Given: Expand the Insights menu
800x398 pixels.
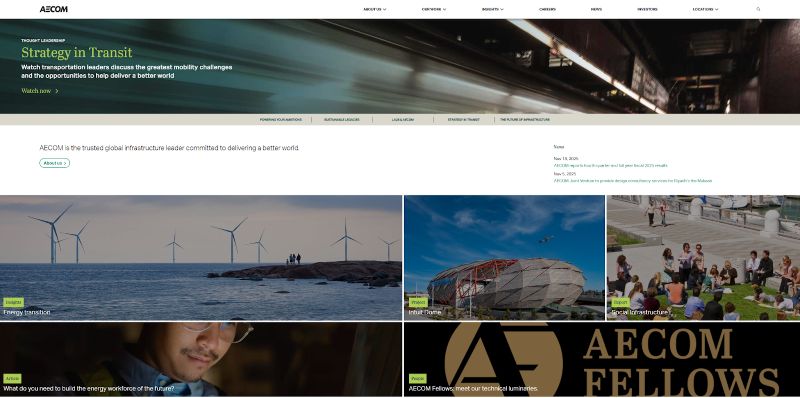Looking at the screenshot, I should click(492, 9).
